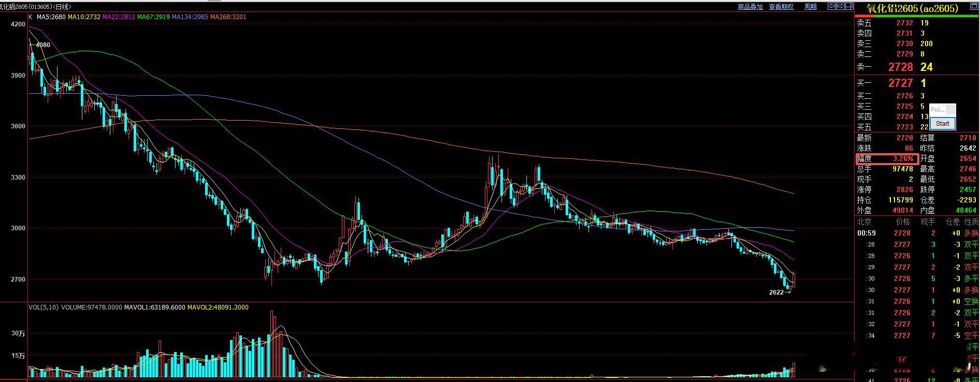The height and width of the screenshot is (382, 980).
Task: Click the 跌停 2457 value
Action: coord(968,190)
